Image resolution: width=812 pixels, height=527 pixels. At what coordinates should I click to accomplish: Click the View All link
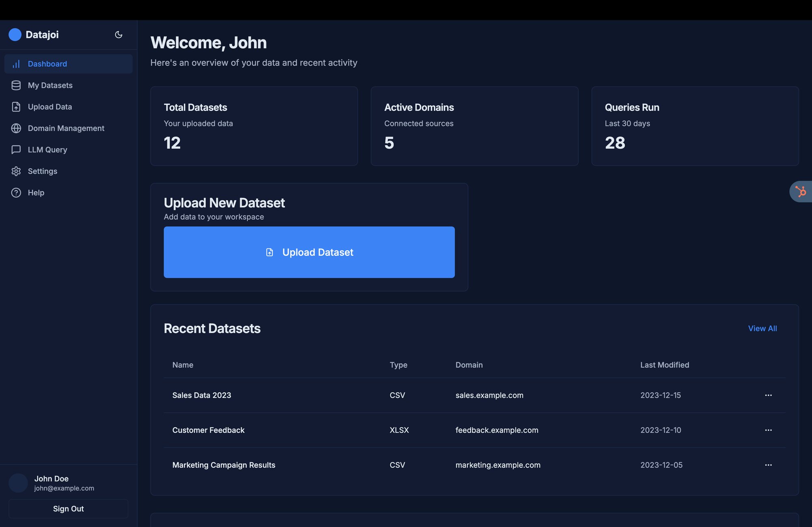[762, 328]
